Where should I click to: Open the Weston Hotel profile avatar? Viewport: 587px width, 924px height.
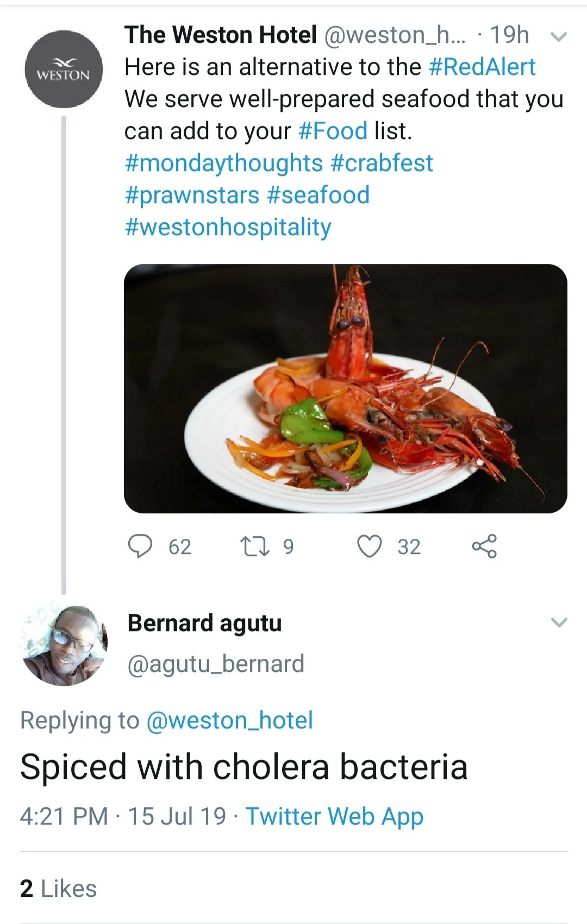coord(64,70)
